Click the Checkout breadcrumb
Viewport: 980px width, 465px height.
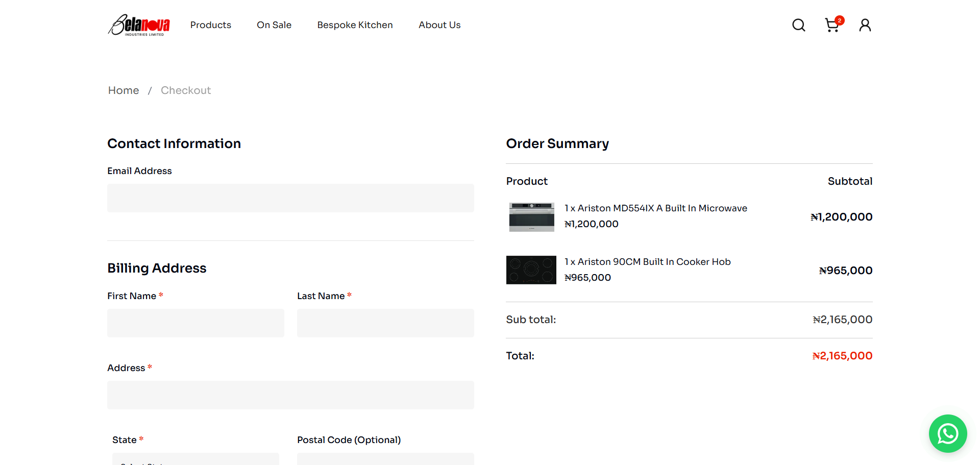(186, 90)
